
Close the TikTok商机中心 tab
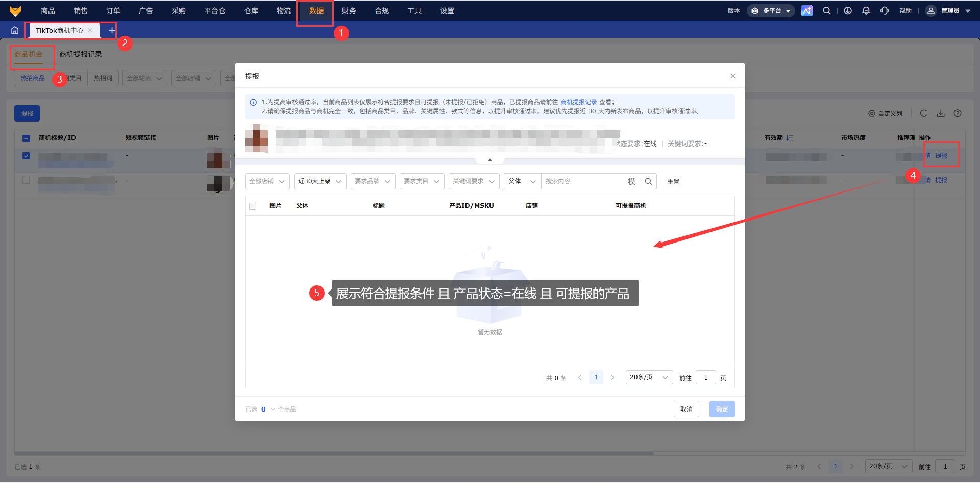(90, 30)
